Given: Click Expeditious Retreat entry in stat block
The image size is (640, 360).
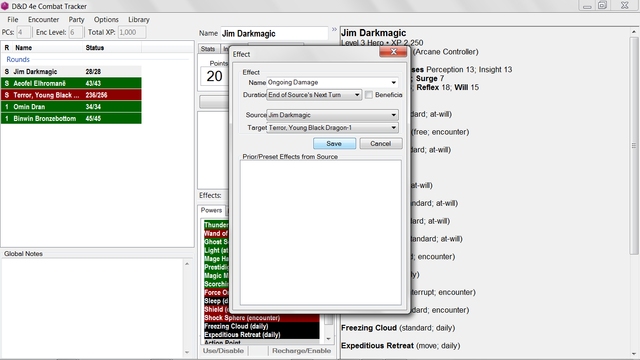Looking at the screenshot, I should point(400,346).
